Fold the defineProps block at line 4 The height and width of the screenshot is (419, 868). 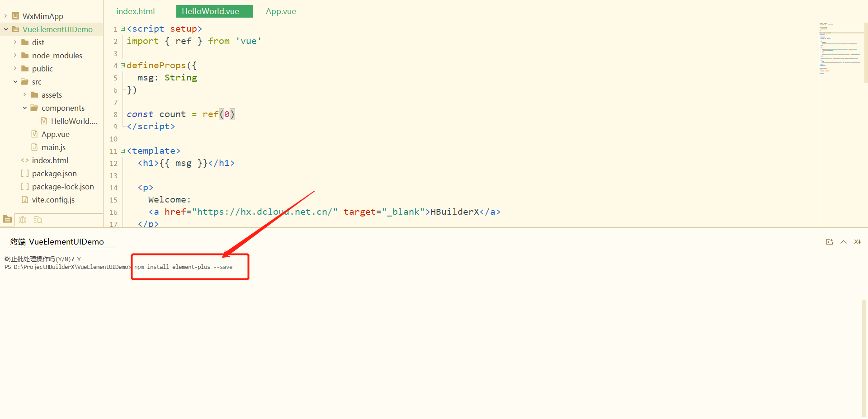point(123,66)
